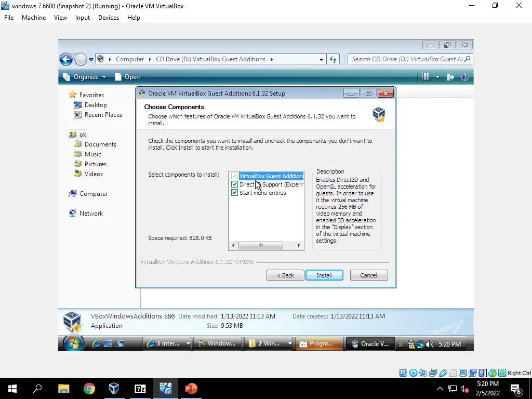
Task: Click Open in the Explorer toolbar
Action: (127, 77)
